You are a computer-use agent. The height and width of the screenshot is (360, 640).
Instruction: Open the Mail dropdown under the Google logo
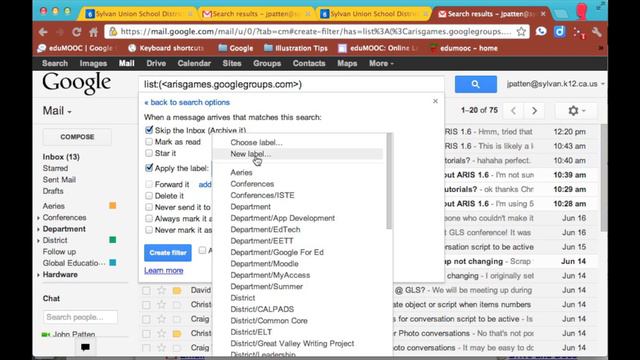click(x=57, y=111)
